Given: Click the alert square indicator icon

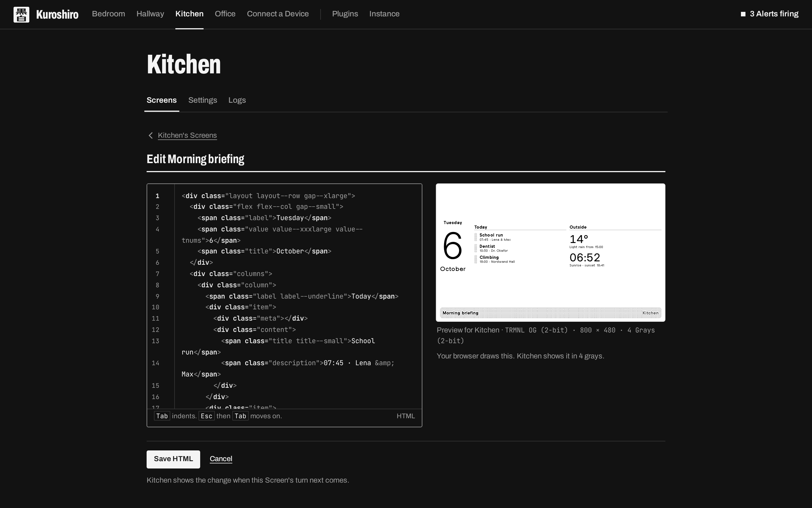Looking at the screenshot, I should tap(743, 14).
